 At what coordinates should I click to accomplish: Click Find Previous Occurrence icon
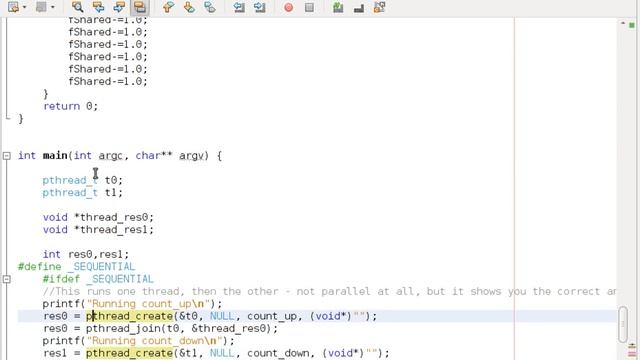coord(98,7)
